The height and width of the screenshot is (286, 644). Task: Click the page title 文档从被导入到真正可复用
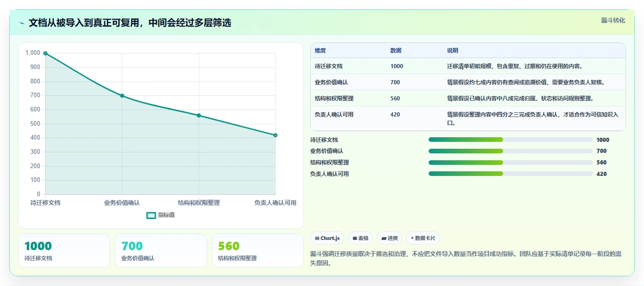click(129, 23)
